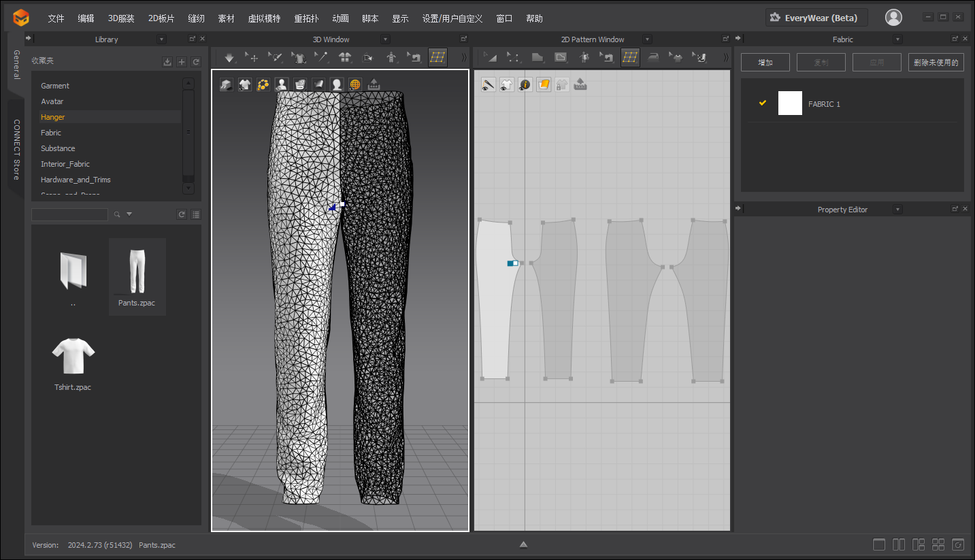Open the 文件 menu

pos(56,18)
